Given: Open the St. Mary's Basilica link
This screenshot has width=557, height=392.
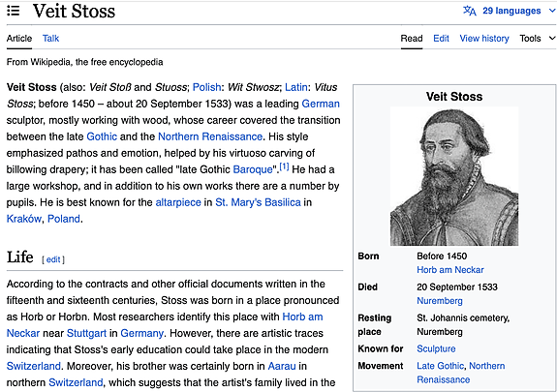Looking at the screenshot, I should pos(258,202).
